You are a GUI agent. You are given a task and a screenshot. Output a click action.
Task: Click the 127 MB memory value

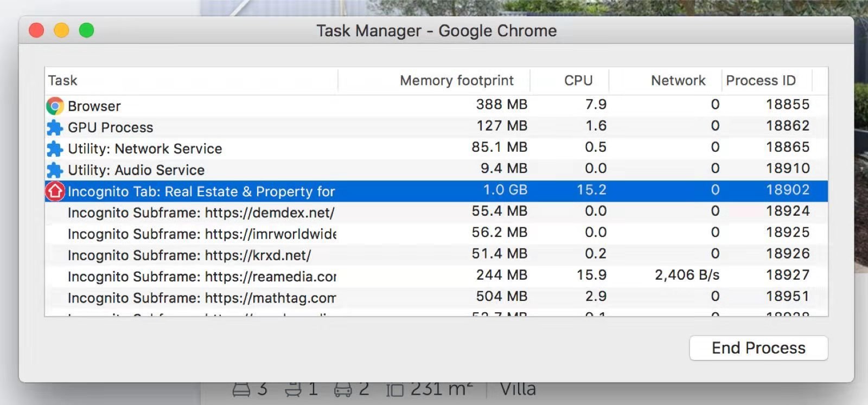pyautogui.click(x=502, y=126)
